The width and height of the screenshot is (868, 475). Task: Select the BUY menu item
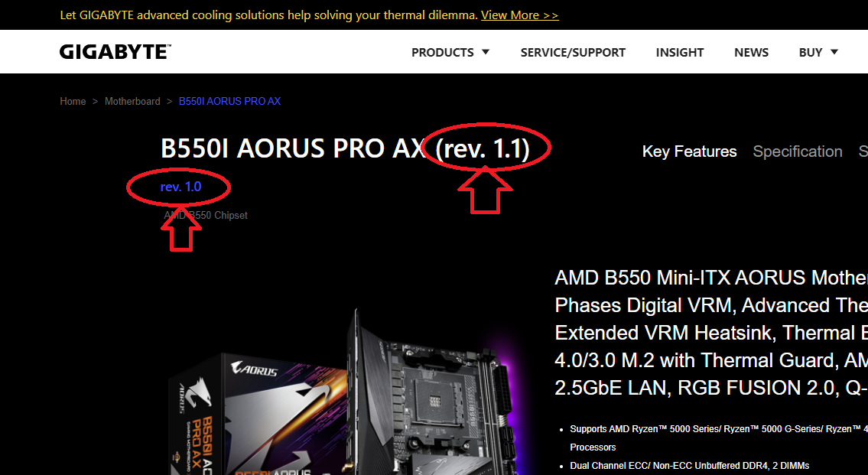click(x=811, y=52)
